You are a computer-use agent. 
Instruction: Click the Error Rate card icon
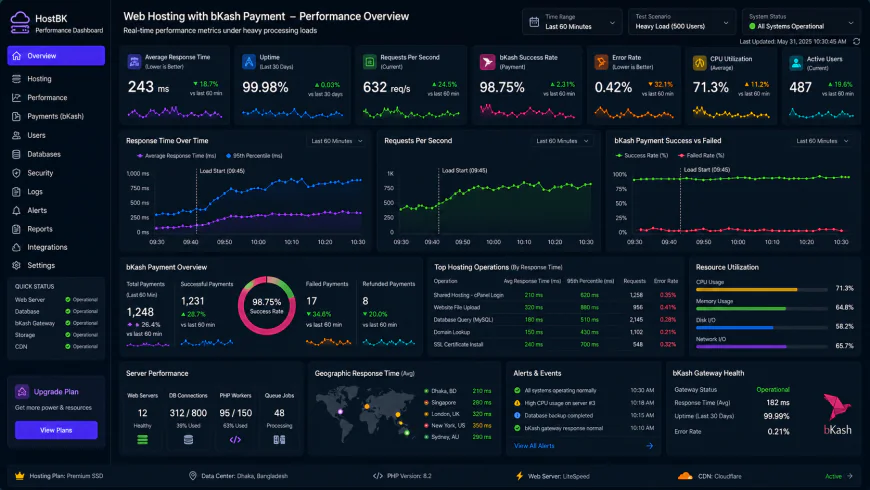601,62
